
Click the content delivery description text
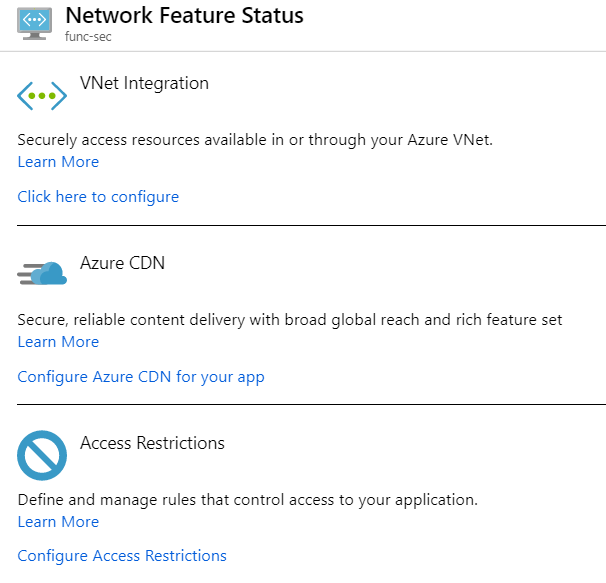pos(290,320)
